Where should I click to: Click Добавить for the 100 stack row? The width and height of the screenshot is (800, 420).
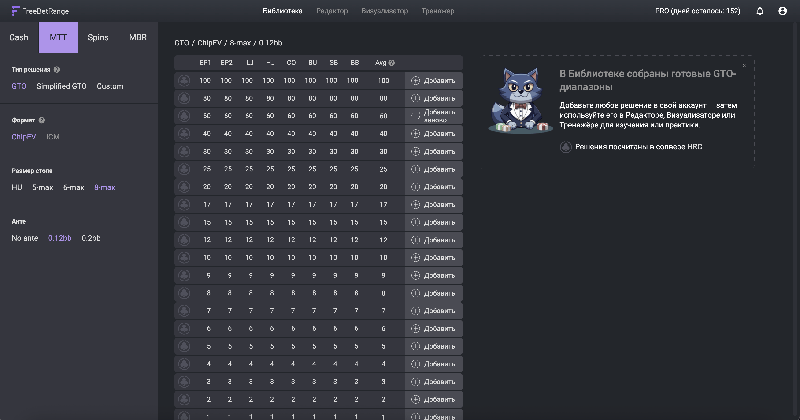433,81
